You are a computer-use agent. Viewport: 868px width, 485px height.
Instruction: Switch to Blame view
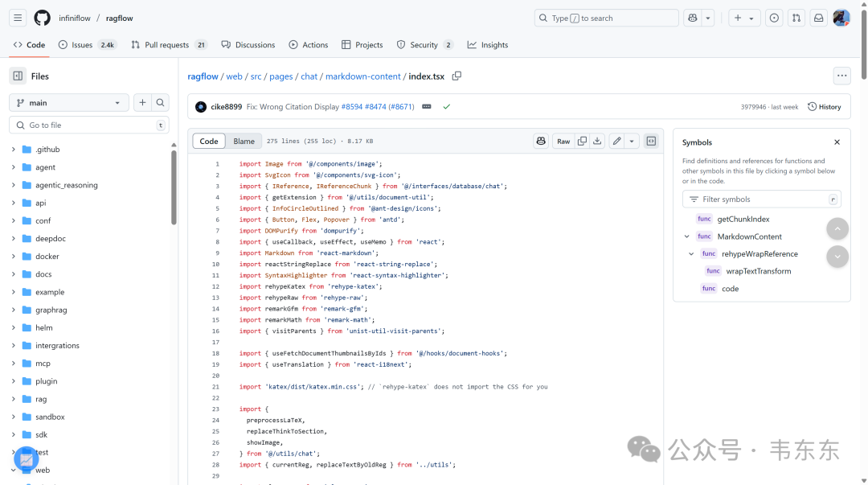244,142
